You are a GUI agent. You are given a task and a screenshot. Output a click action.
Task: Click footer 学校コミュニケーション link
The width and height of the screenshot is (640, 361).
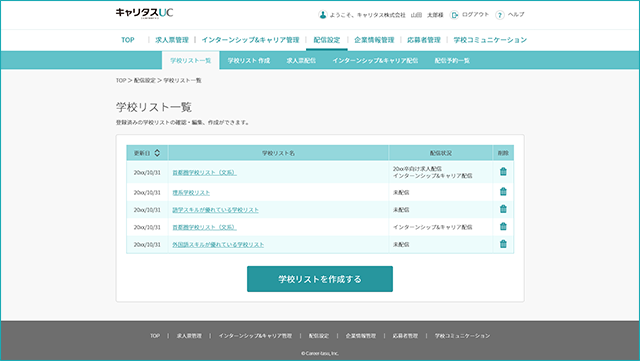click(x=462, y=336)
